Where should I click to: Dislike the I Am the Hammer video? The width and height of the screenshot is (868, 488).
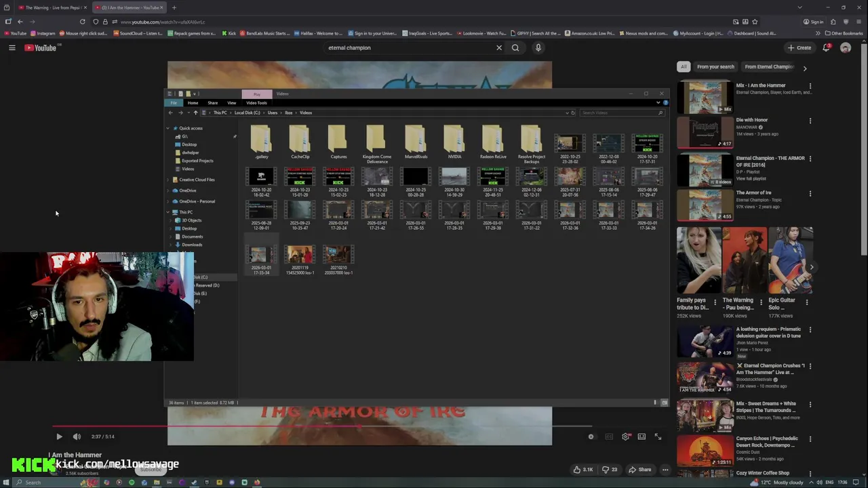coord(610,469)
